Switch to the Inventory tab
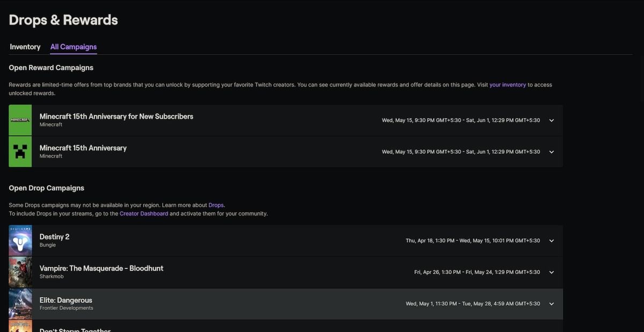 [x=25, y=47]
